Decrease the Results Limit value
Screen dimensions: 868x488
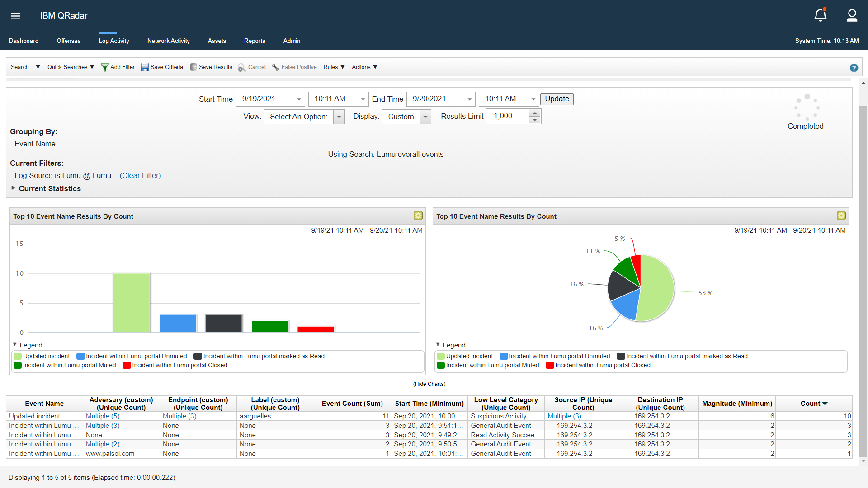coord(535,120)
